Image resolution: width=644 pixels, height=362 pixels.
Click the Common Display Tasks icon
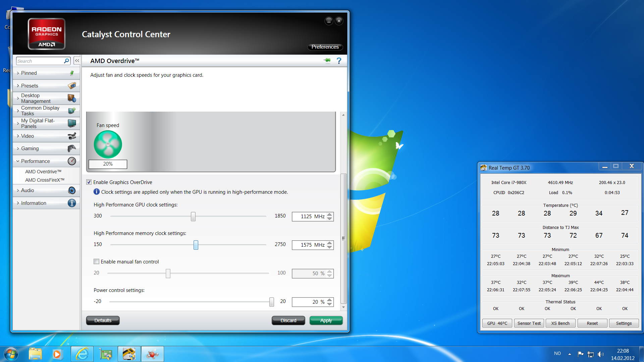(x=72, y=111)
